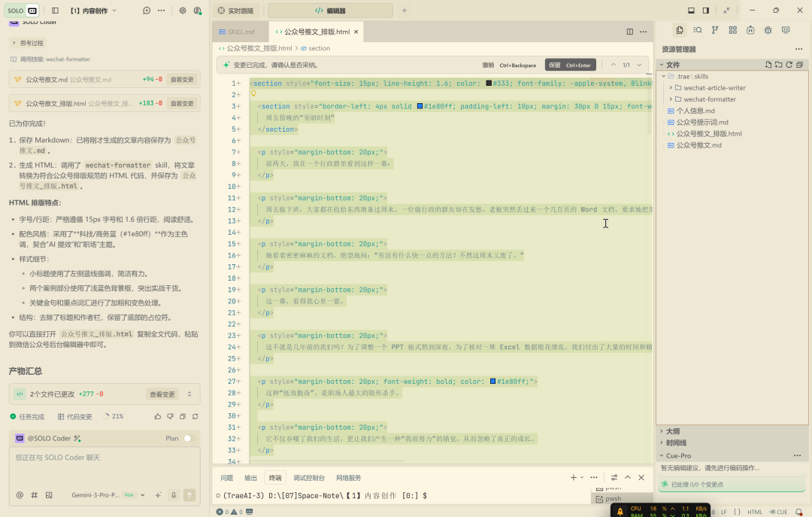Click the #1e80ff color swatch on line 27

point(493,382)
